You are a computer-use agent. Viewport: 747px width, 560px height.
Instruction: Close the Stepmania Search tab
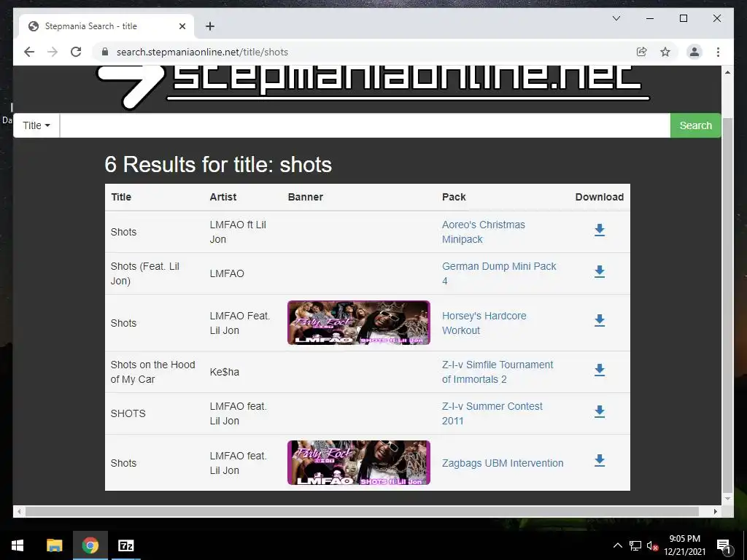point(182,26)
